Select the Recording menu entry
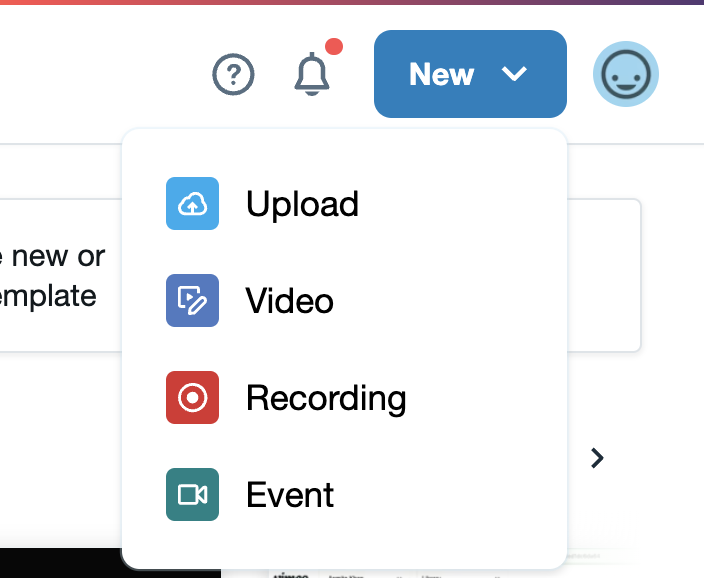 point(326,398)
